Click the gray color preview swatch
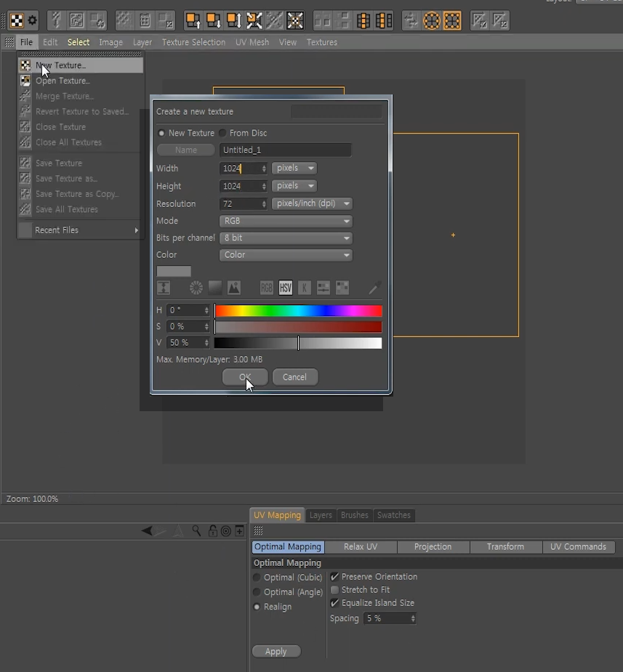This screenshot has height=672, width=623. pyautogui.click(x=174, y=271)
